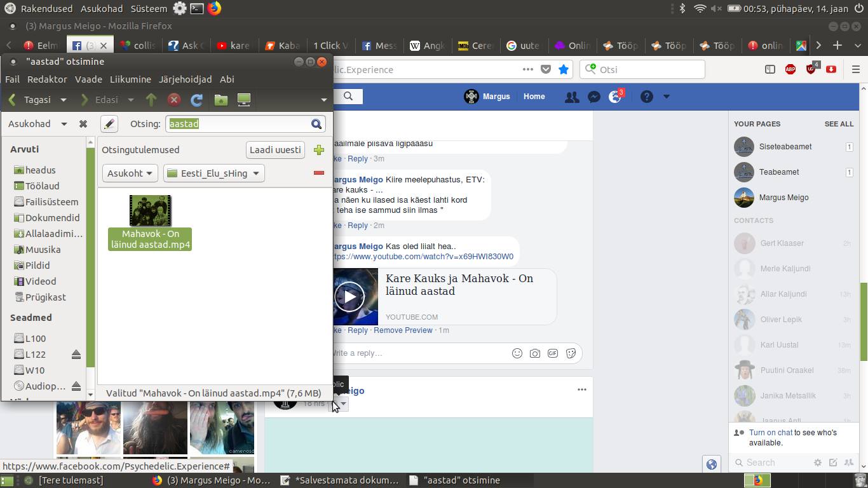The width and height of the screenshot is (868, 488).
Task: Click Turn on chat link
Action: (770, 433)
